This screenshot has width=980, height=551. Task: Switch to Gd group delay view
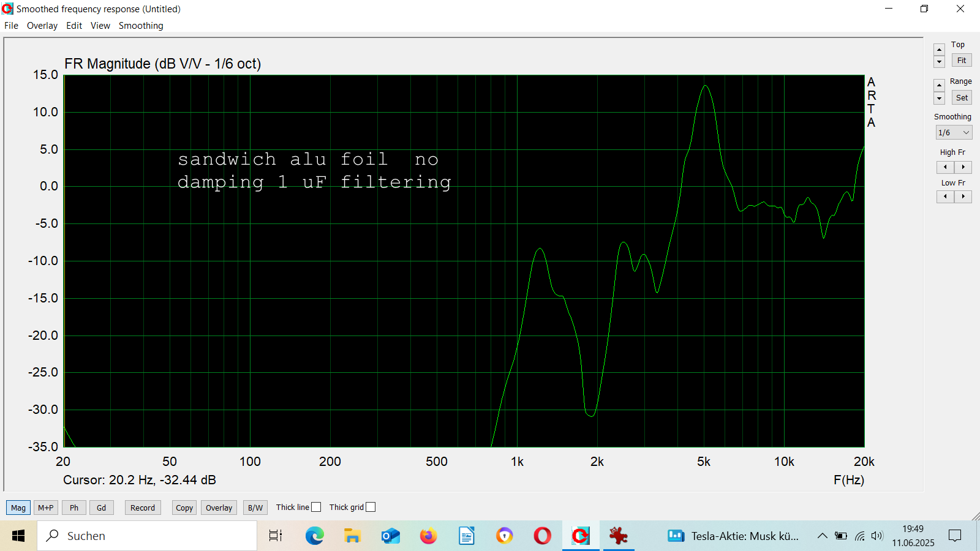tap(102, 508)
